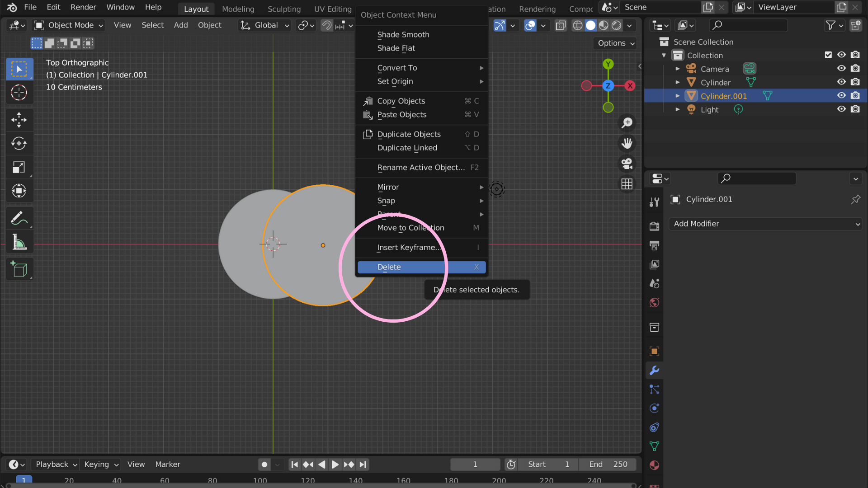The image size is (868, 488).
Task: Activate the Measure tool
Action: [19, 242]
